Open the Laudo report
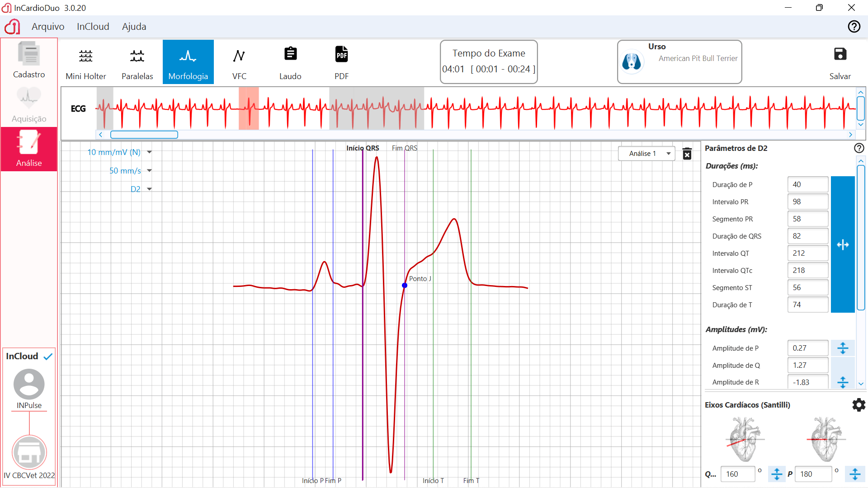868x488 pixels. point(290,62)
